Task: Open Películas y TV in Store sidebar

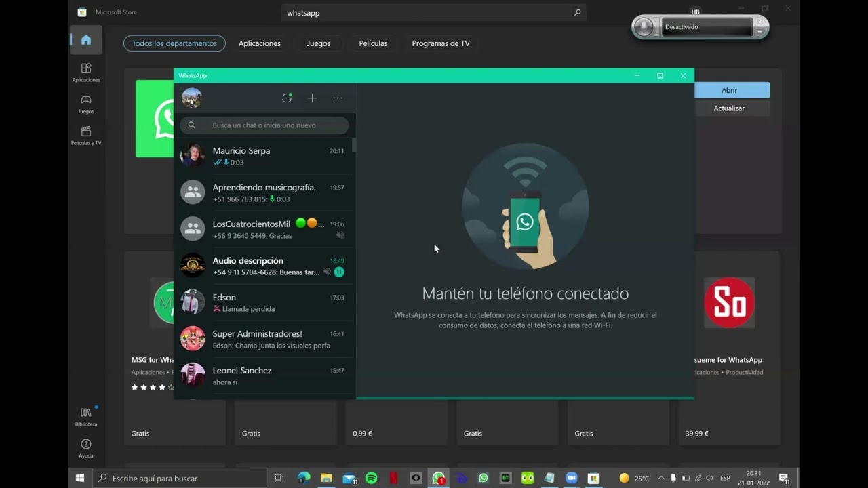Action: pyautogui.click(x=86, y=136)
